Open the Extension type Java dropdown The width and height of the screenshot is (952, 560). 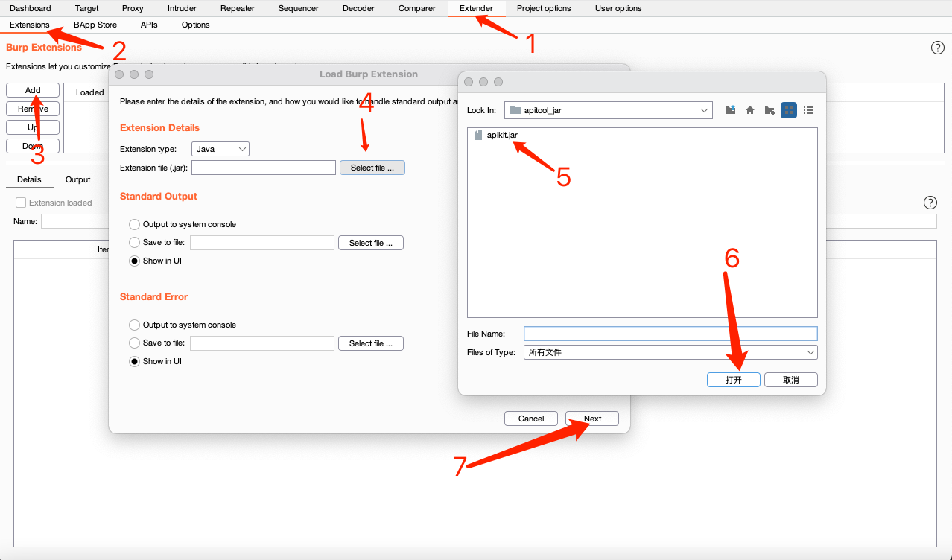click(220, 149)
